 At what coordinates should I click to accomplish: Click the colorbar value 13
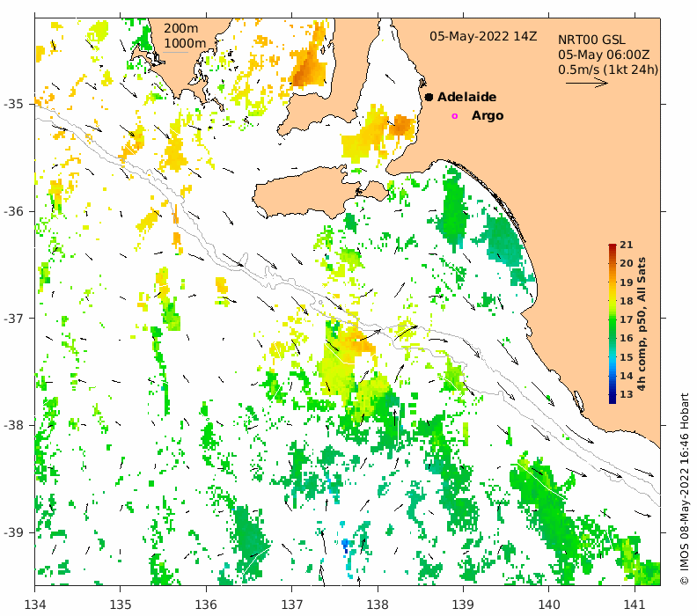click(x=627, y=394)
